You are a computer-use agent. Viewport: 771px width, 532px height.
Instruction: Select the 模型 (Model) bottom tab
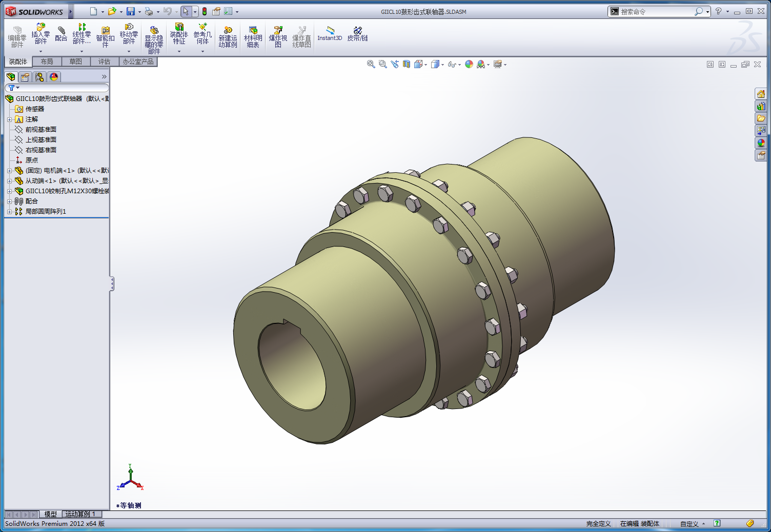click(50, 514)
